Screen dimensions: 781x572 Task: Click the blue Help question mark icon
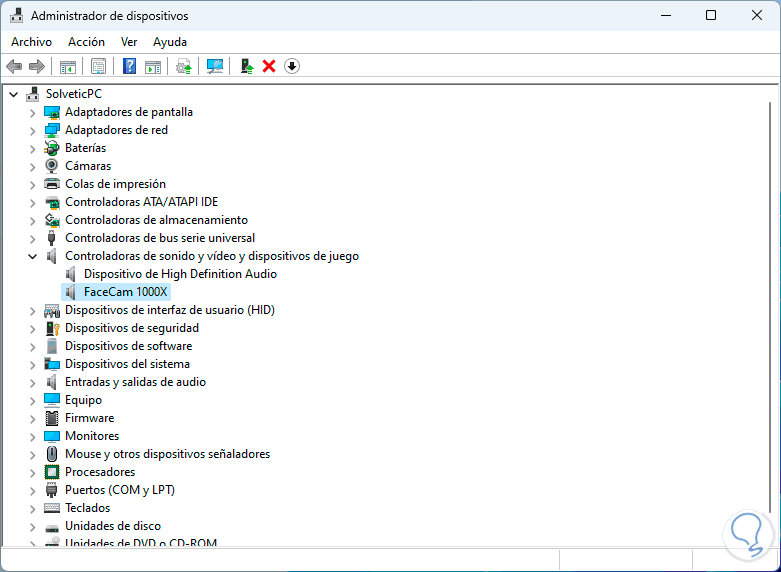[130, 66]
